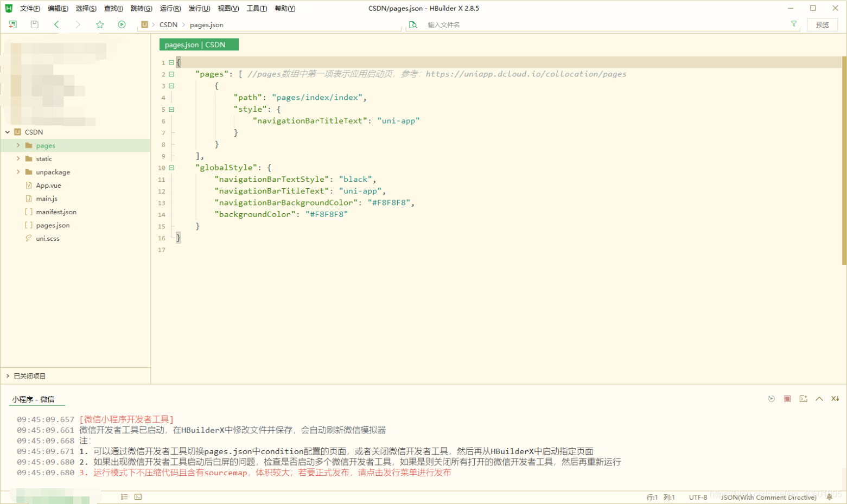Open the 工具(T) menu
The height and width of the screenshot is (504, 847).
click(x=257, y=8)
